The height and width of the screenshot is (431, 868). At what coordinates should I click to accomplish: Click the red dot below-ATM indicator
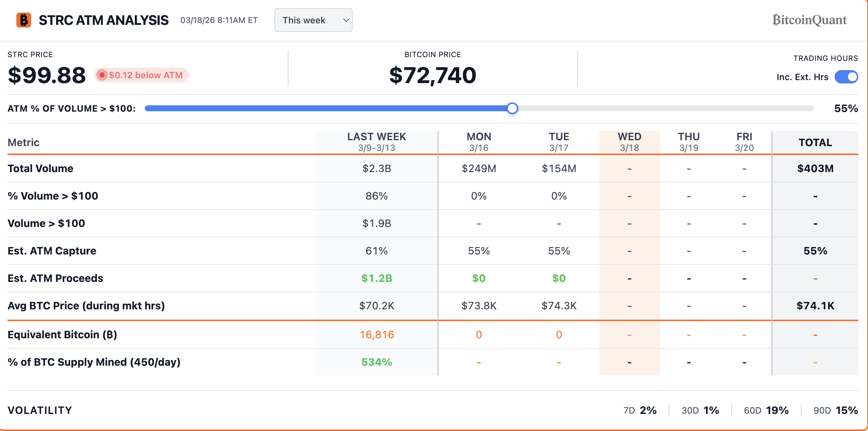click(x=102, y=75)
